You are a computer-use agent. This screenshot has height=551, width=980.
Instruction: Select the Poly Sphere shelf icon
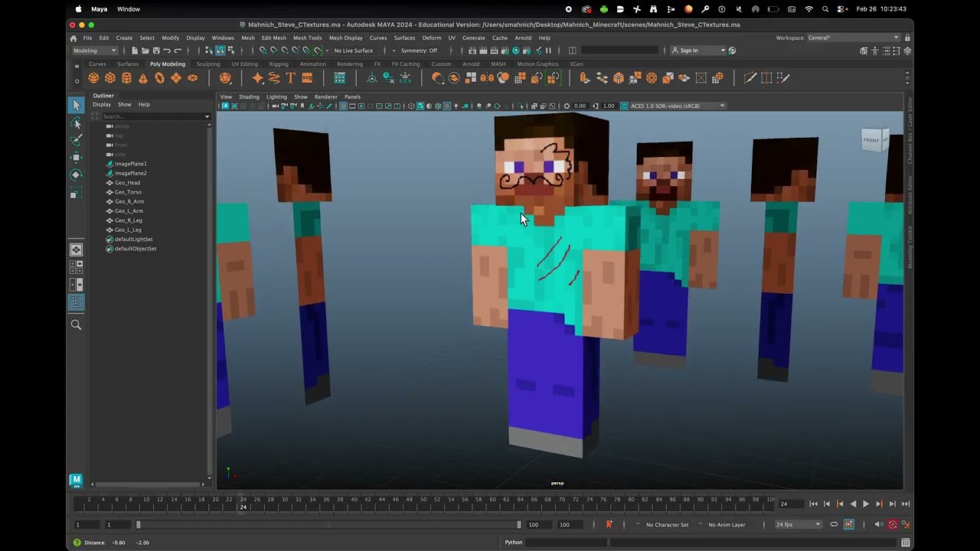(93, 78)
